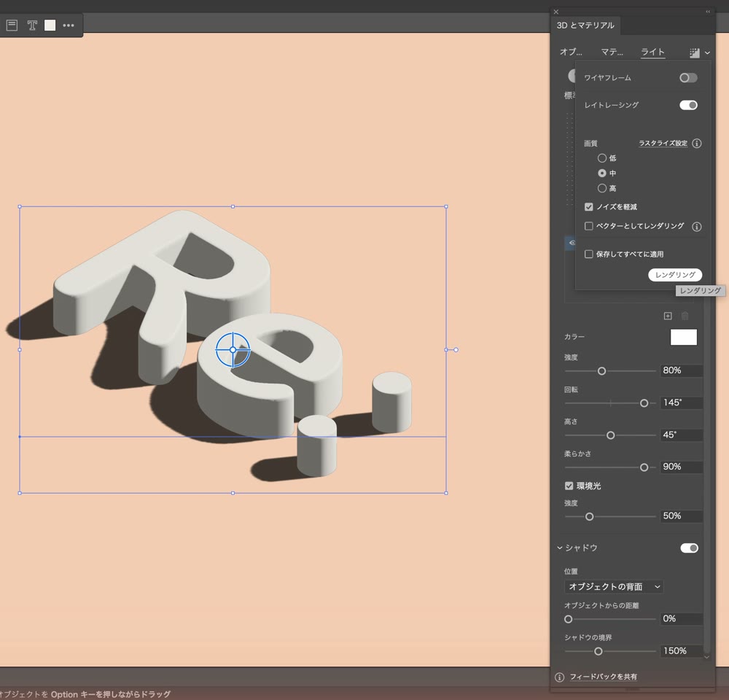Viewport: 729px width, 700px height.
Task: Click the 高さ slider handle
Action: pyautogui.click(x=610, y=435)
